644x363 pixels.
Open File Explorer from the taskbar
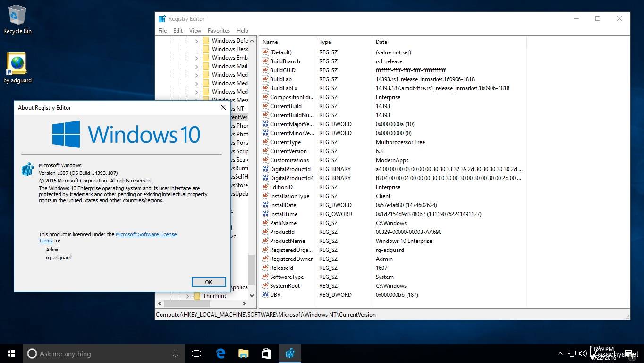tap(243, 354)
